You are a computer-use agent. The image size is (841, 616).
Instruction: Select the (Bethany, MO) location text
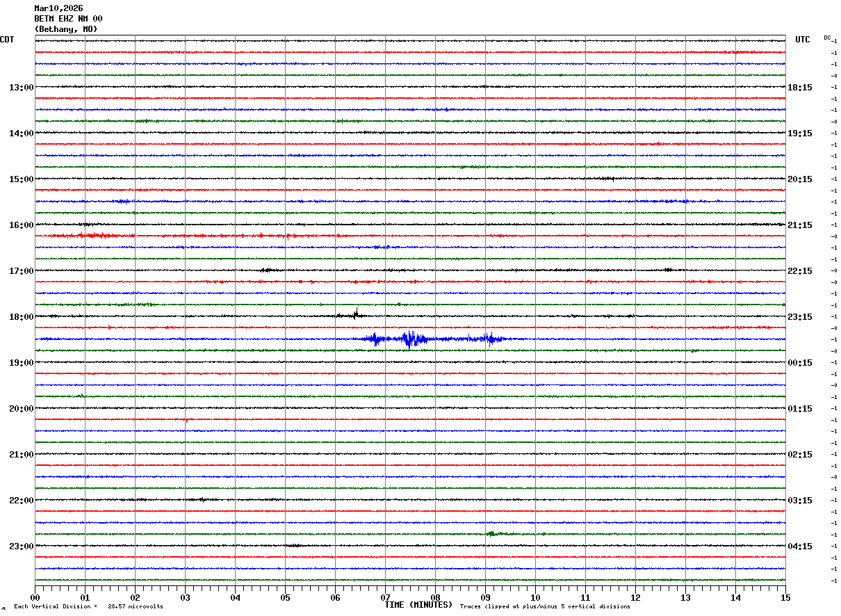tap(66, 29)
